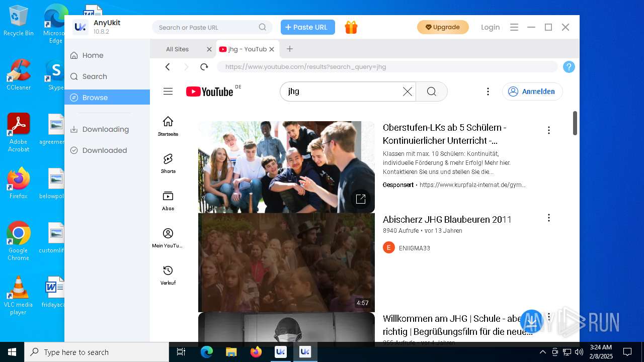This screenshot has height=362, width=644.
Task: Open the Downloading list
Action: [107, 129]
